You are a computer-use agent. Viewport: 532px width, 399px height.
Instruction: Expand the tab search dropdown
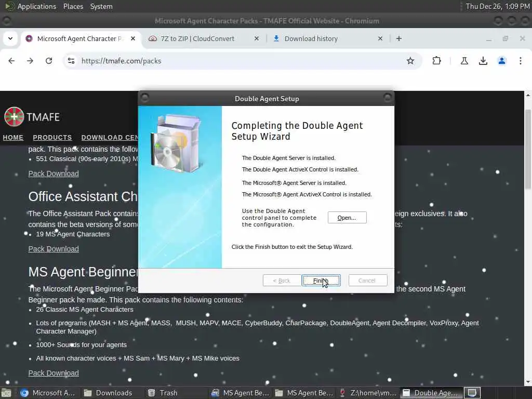coord(10,38)
